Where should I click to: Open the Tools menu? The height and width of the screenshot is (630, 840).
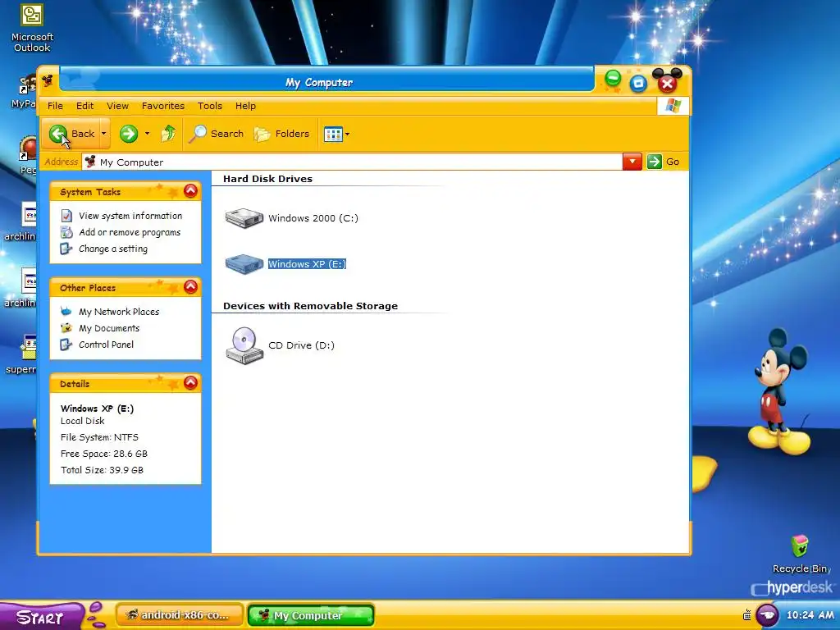click(209, 106)
